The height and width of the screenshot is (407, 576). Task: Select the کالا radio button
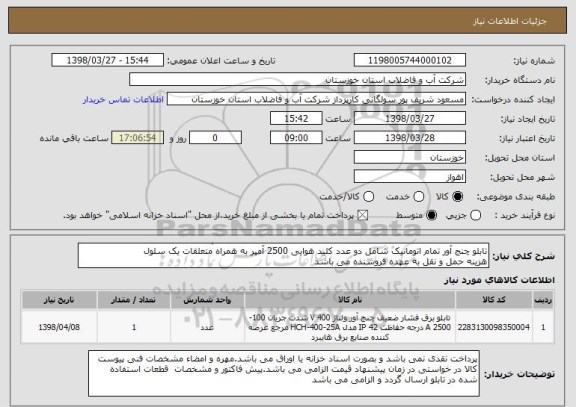[x=457, y=197]
